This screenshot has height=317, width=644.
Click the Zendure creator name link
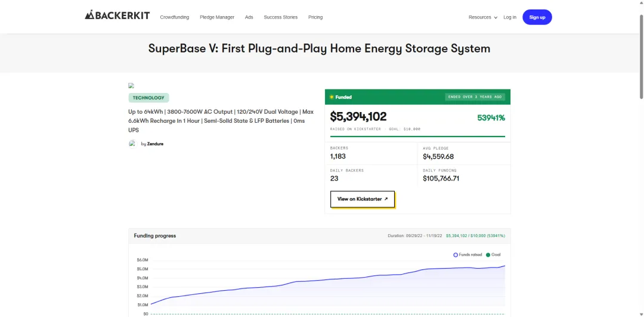(155, 144)
